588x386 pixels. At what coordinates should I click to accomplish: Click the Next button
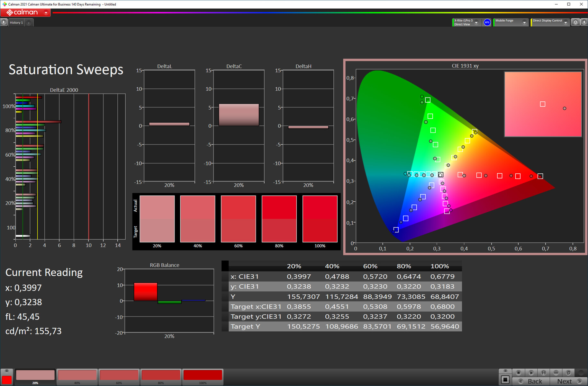(x=568, y=381)
